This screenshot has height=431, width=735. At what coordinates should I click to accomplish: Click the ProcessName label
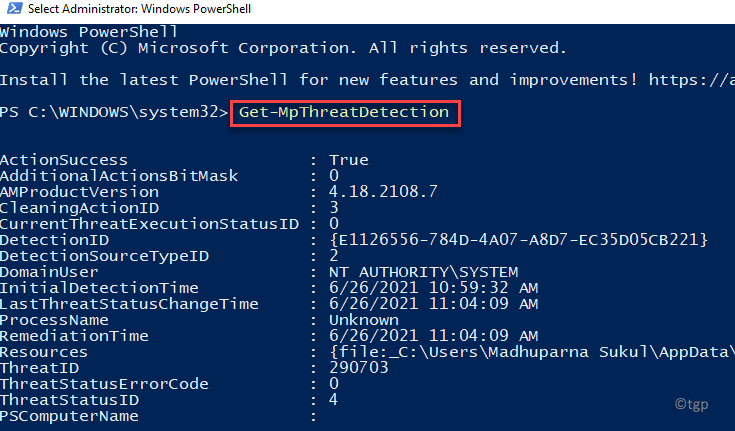coord(54,320)
